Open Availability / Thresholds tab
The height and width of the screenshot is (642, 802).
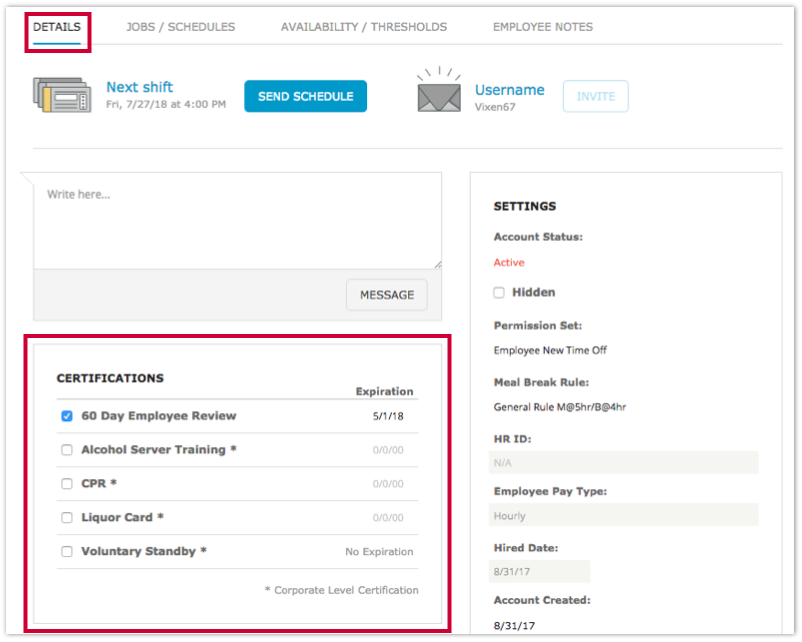pyautogui.click(x=364, y=27)
